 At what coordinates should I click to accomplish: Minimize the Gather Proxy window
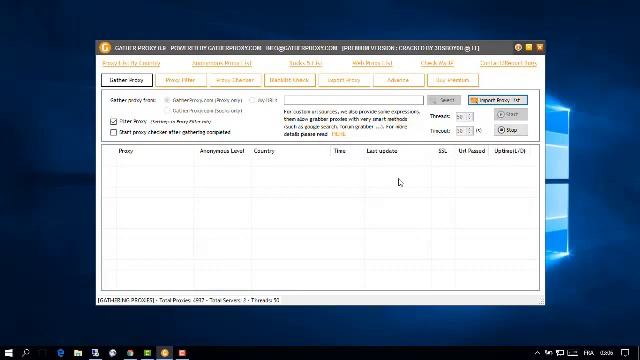[x=529, y=47]
